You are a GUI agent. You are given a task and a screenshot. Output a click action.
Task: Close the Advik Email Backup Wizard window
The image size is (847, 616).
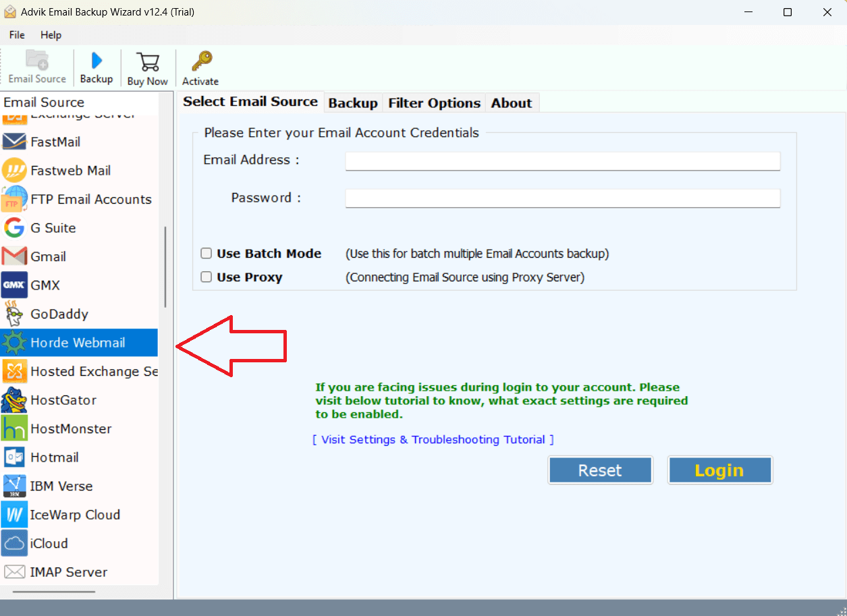click(x=827, y=12)
